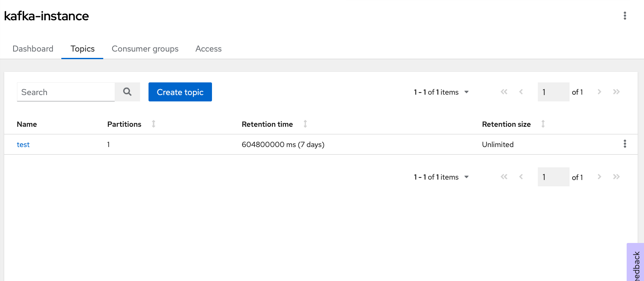Go to previous page, bottom pagination
Screen dimensions: 644x281
(521, 177)
